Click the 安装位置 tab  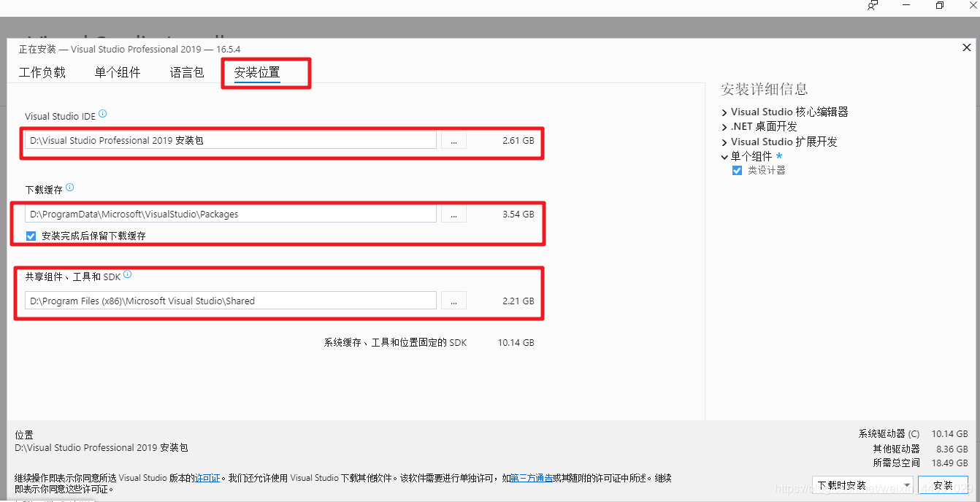pyautogui.click(x=257, y=72)
